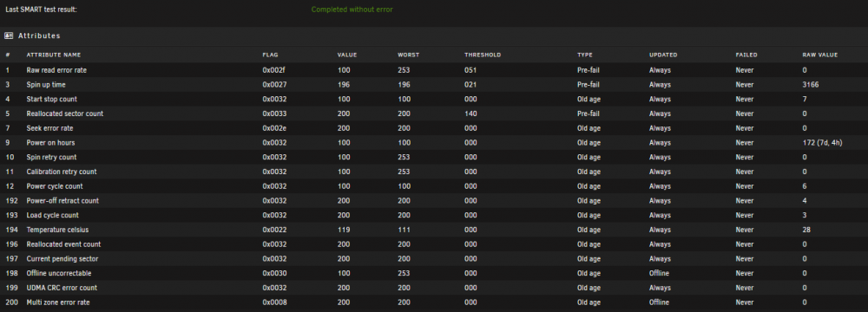This screenshot has width=868, height=312.
Task: Click flag 0x0033 in Reallocated sector count row
Action: point(274,114)
